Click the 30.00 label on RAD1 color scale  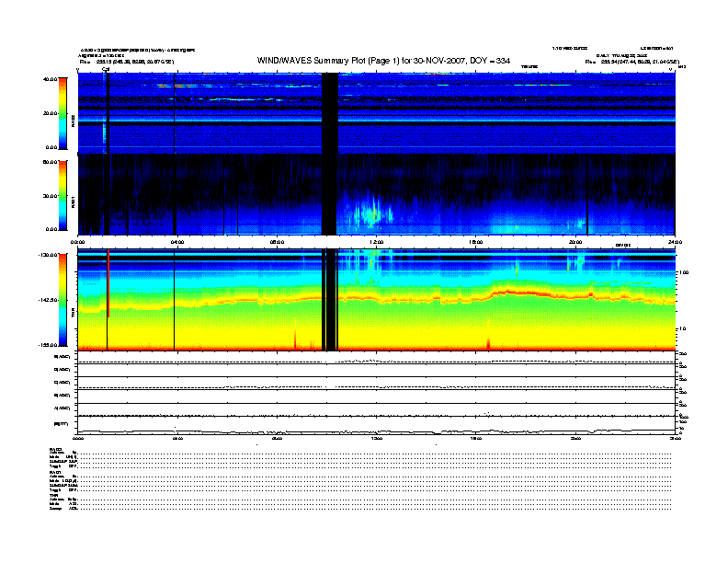coord(50,196)
